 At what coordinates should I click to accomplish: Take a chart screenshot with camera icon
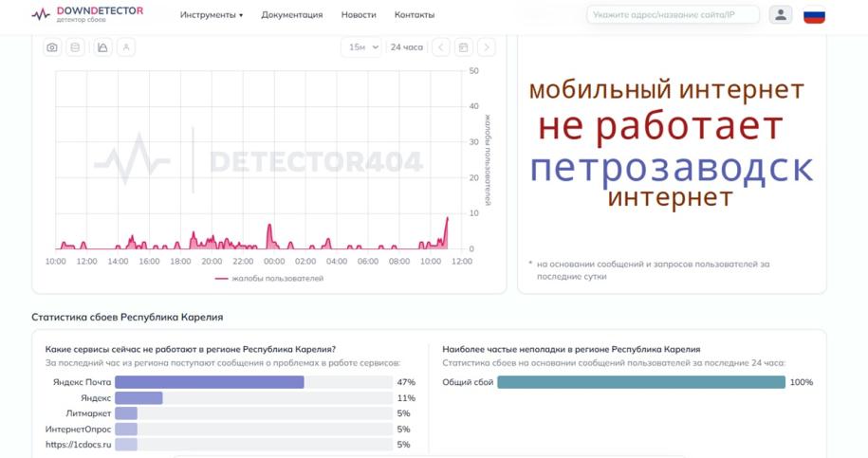[52, 47]
